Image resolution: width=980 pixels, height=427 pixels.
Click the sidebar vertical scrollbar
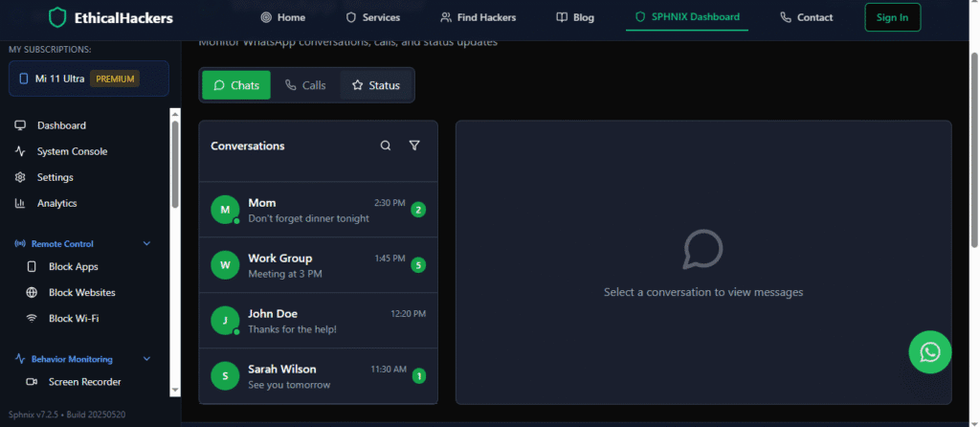(174, 163)
